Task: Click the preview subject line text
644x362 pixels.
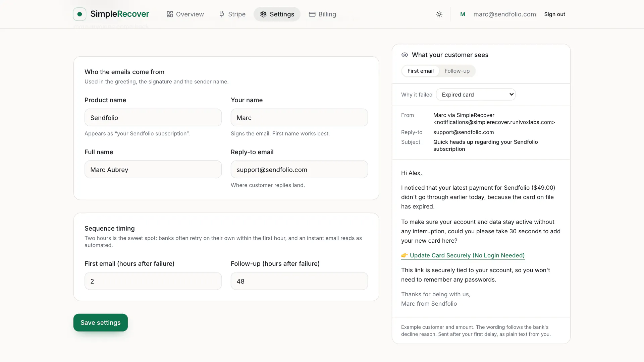Action: click(485, 145)
